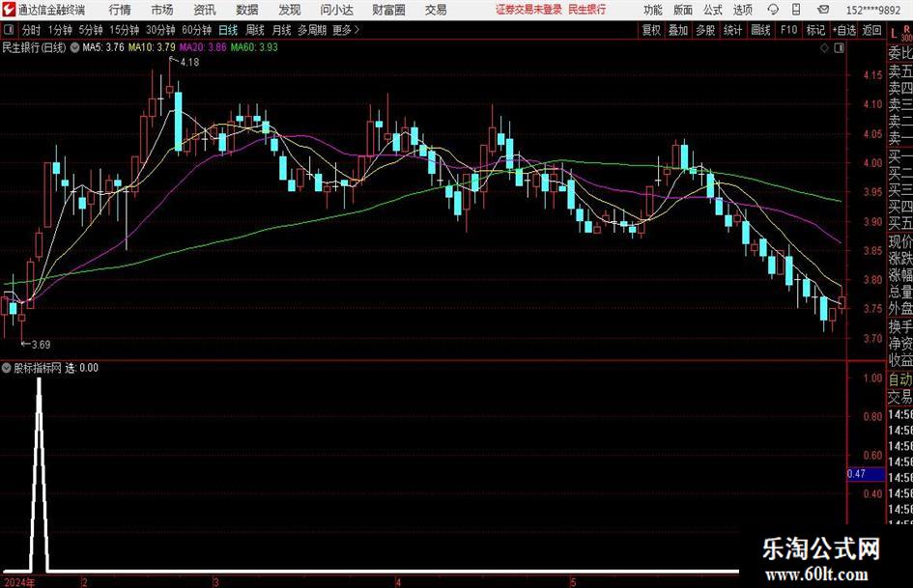Open the 市场 menu
The width and height of the screenshot is (913, 588).
pos(162,10)
